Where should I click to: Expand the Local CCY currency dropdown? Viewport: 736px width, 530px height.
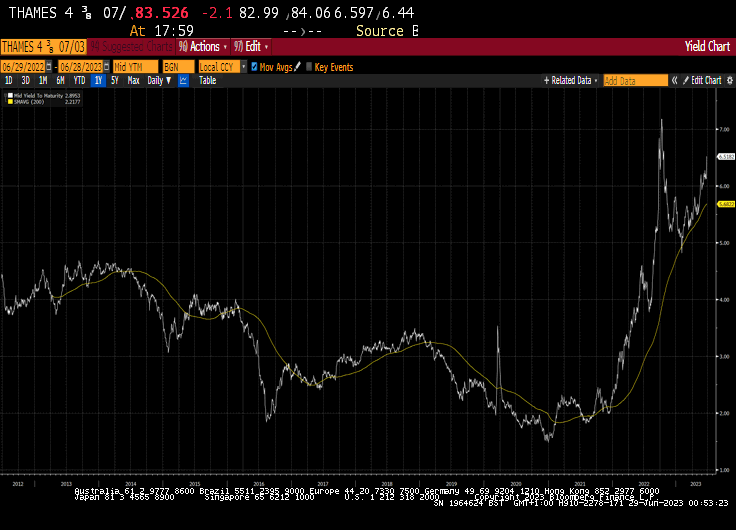244,67
